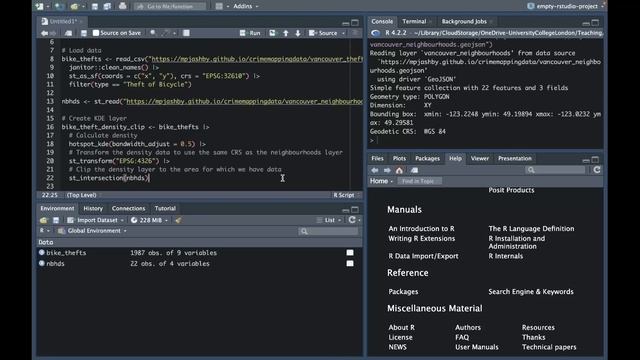640x360 pixels.
Task: Re-run the previous code region
Action: 272,33
